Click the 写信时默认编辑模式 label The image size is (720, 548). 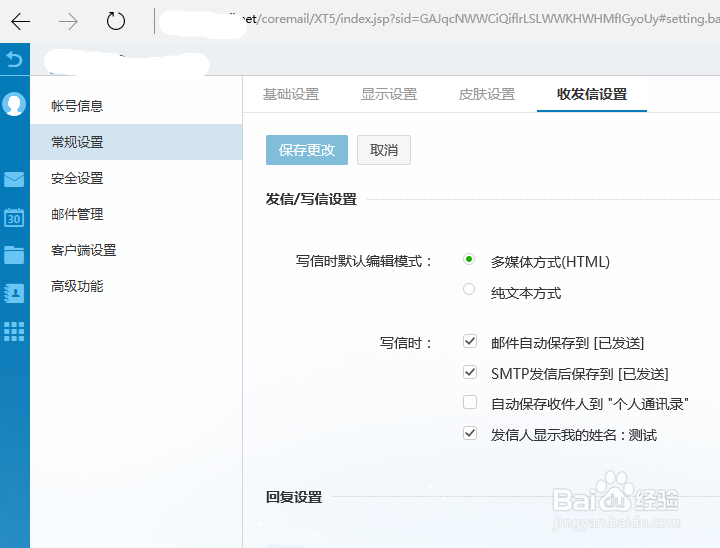click(x=364, y=261)
